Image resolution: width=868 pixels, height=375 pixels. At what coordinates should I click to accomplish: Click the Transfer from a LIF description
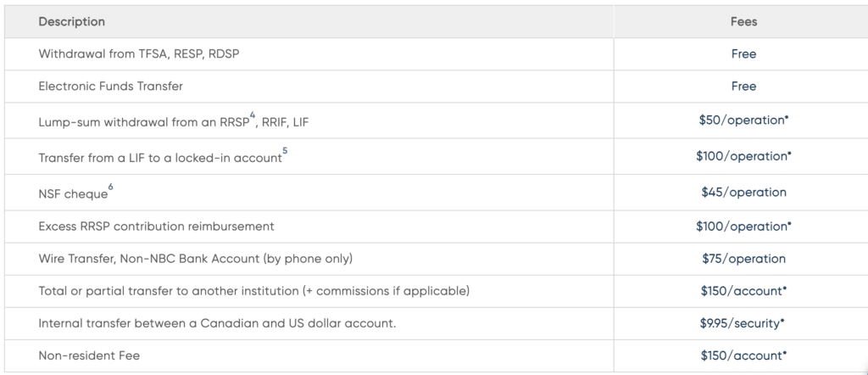pyautogui.click(x=160, y=158)
